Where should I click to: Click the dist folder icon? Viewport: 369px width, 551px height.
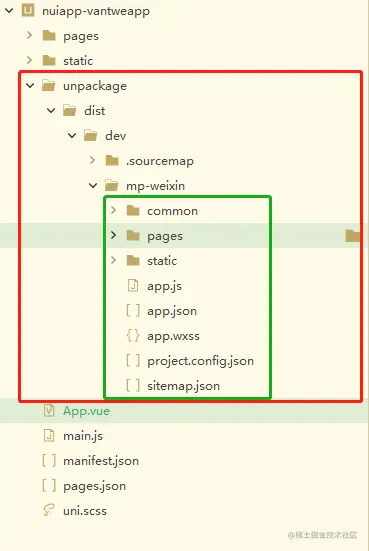tap(70, 110)
